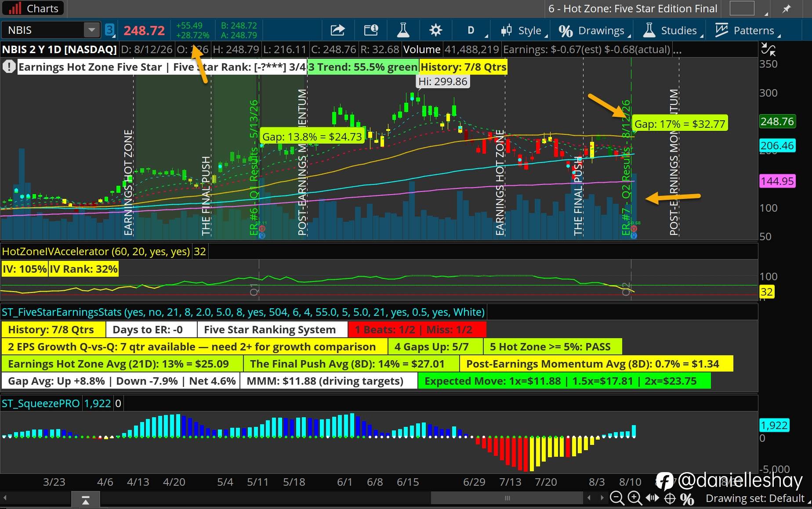Click the HotZoneIVAccelerator study title
Screen dimensions: 812x509
click(96, 251)
